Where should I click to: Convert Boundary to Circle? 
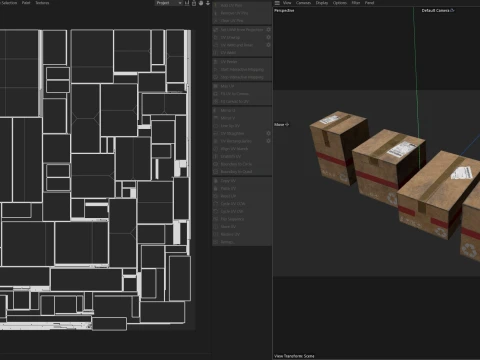coord(242,164)
